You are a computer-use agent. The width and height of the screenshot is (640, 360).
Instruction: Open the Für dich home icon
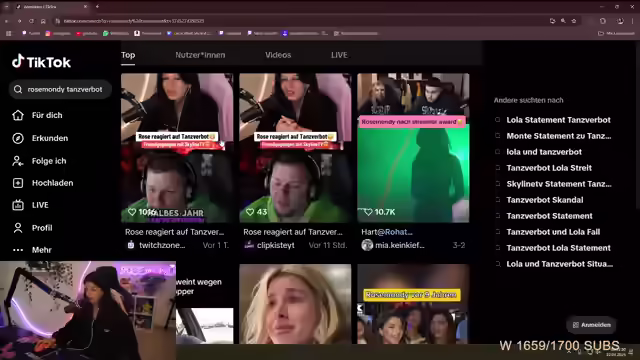pos(18,116)
